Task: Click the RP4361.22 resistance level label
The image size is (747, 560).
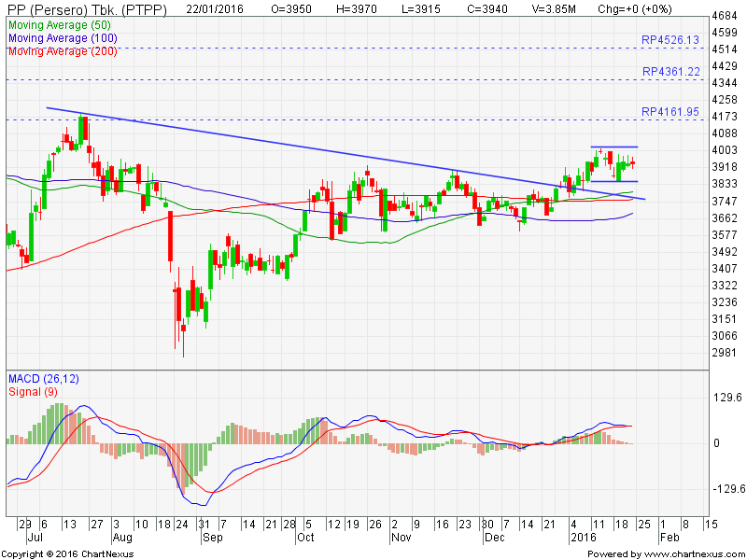Action: click(669, 72)
